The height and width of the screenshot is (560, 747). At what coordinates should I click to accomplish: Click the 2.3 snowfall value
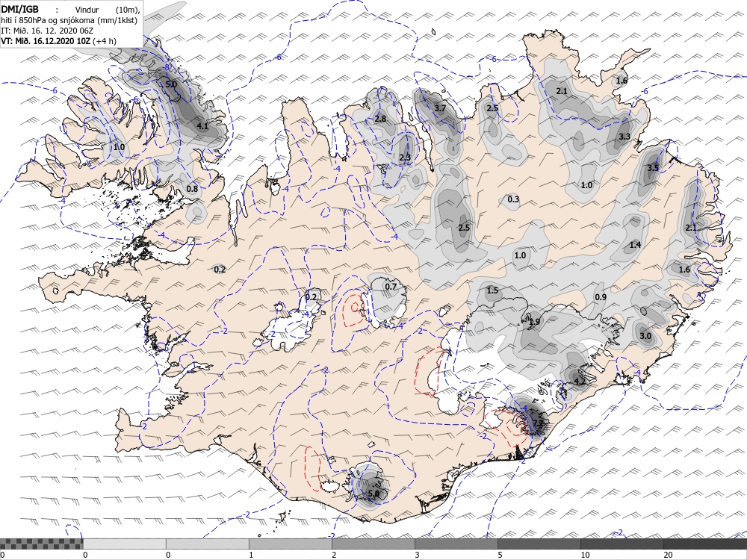(x=404, y=157)
